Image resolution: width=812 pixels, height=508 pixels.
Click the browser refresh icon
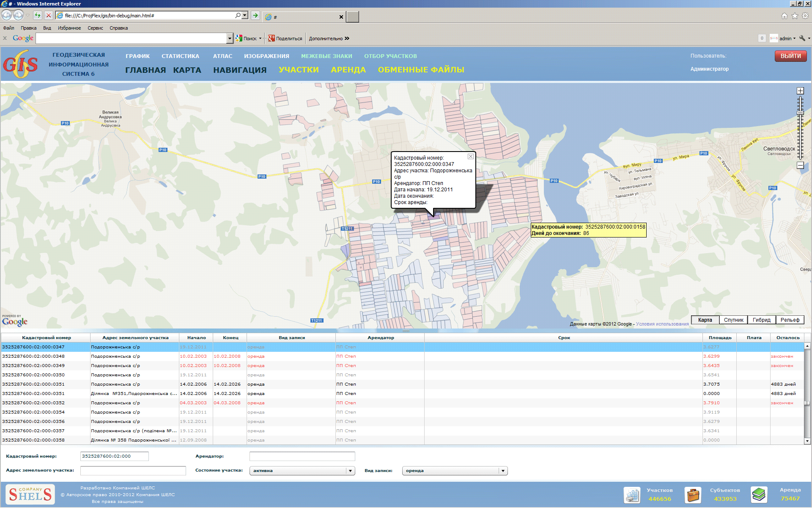click(38, 16)
